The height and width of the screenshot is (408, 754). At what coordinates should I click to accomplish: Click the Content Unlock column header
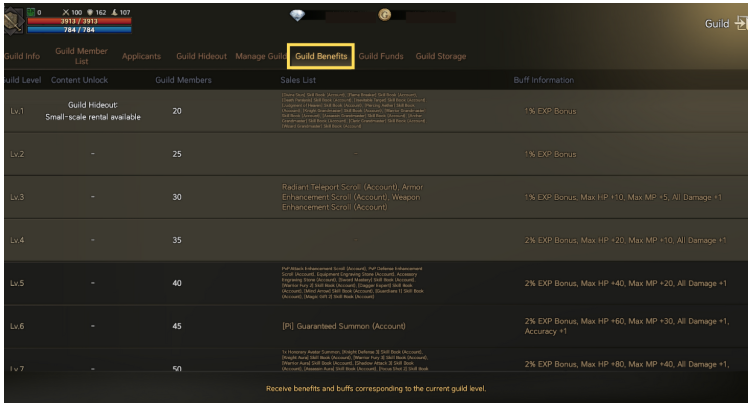click(x=79, y=80)
